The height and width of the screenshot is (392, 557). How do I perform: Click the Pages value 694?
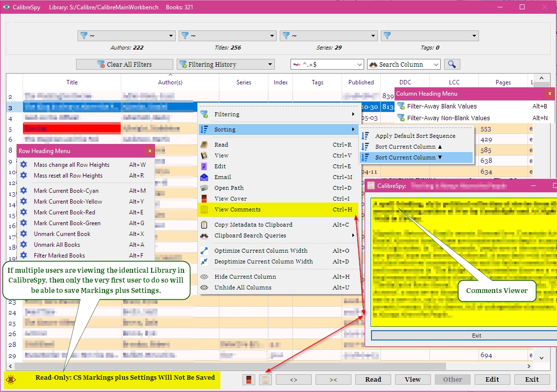pyautogui.click(x=486, y=355)
